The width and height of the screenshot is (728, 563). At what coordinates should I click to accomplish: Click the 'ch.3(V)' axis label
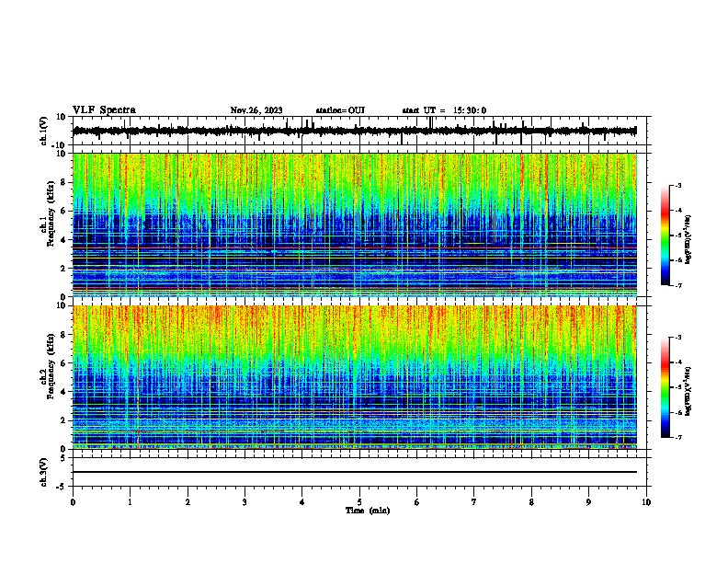pyautogui.click(x=44, y=472)
